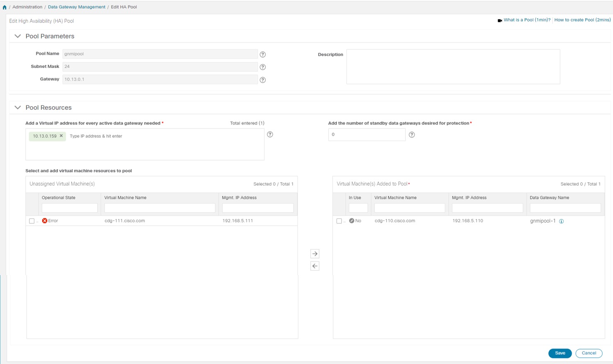Image resolution: width=613 pixels, height=364 pixels.
Task: Click help icon beside Gateway field
Action: 262,80
